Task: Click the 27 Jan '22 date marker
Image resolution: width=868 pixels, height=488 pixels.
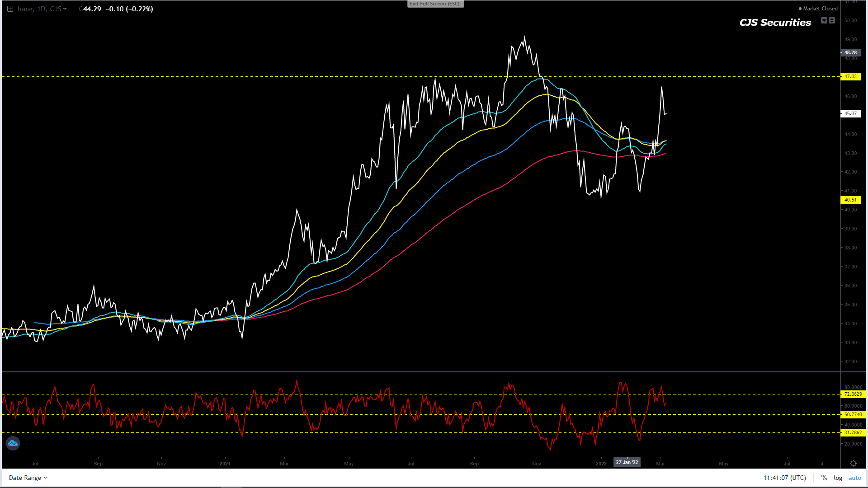Action: click(x=627, y=462)
